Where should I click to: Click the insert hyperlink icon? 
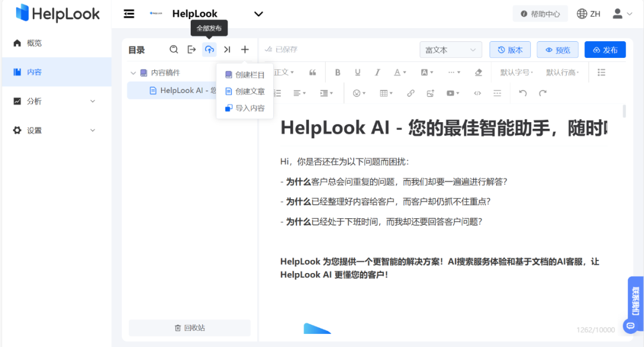[x=410, y=93]
